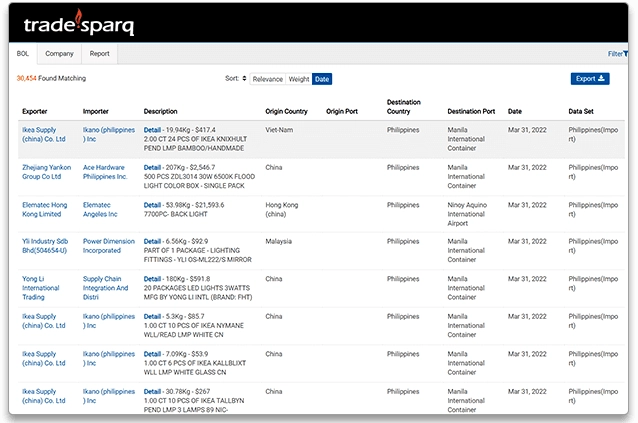This screenshot has width=638, height=423.
Task: Open Detail for lighting fittings YLI shipment
Action: point(152,242)
